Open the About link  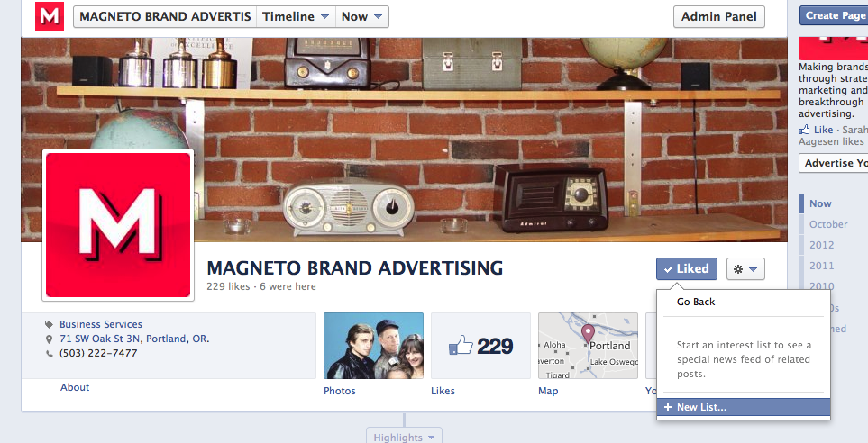[x=75, y=387]
